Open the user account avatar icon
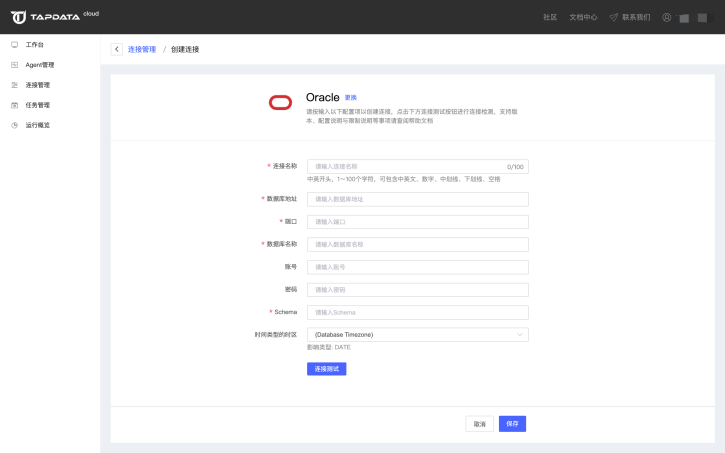Image resolution: width=725 pixels, height=453 pixels. (x=666, y=17)
